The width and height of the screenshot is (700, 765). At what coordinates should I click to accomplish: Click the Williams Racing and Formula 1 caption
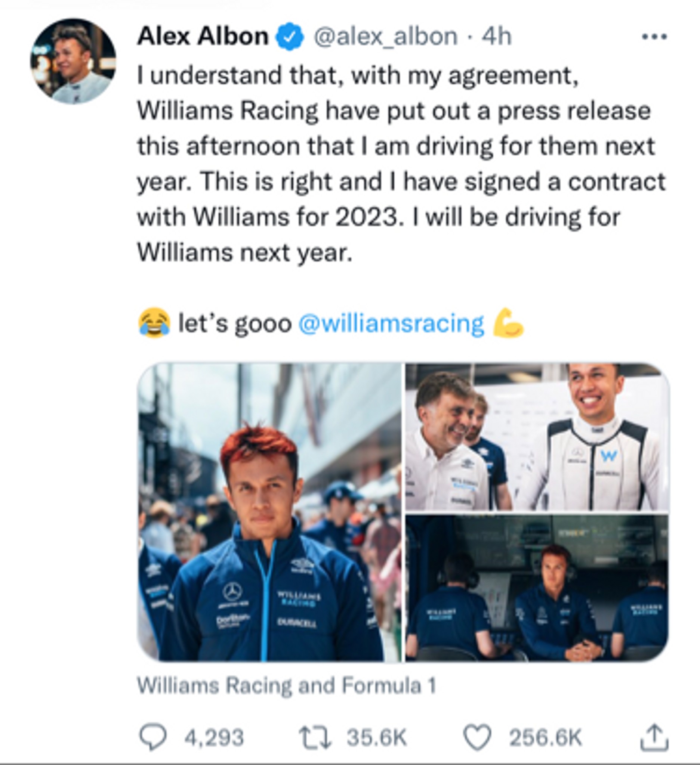[286, 686]
